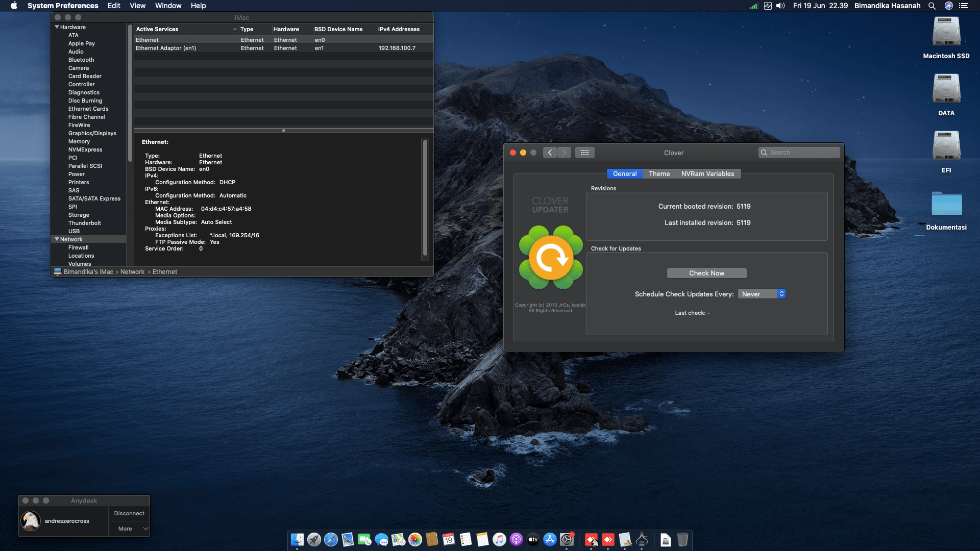Open Maps from the dock
This screenshot has width=980, height=551.
pyautogui.click(x=398, y=539)
